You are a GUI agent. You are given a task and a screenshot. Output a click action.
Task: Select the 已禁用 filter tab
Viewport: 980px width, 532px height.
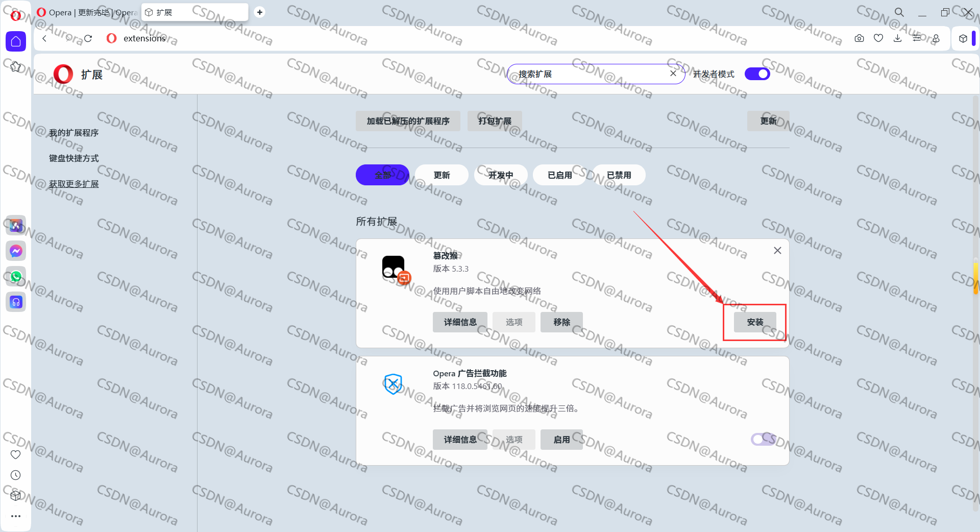[x=619, y=175]
